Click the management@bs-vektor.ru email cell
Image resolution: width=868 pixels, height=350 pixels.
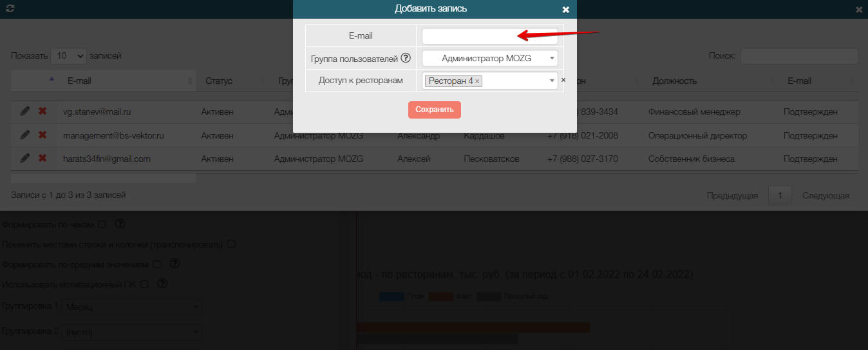(x=114, y=136)
